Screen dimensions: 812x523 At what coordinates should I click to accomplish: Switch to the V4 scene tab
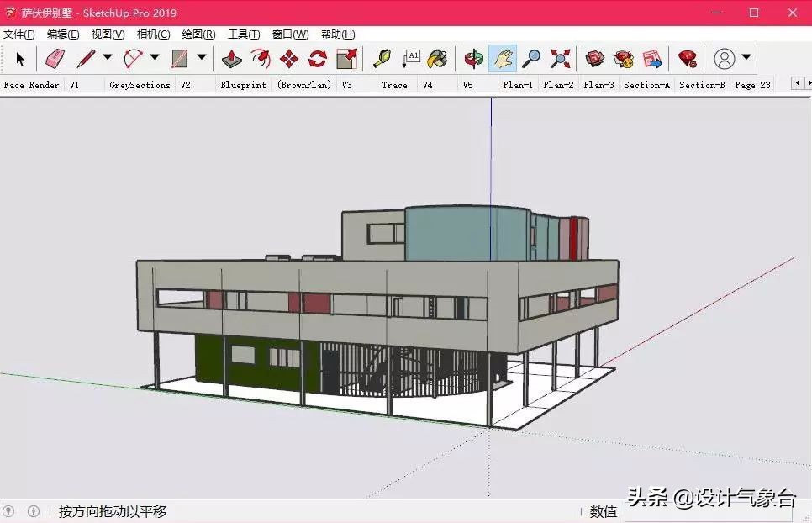point(428,85)
